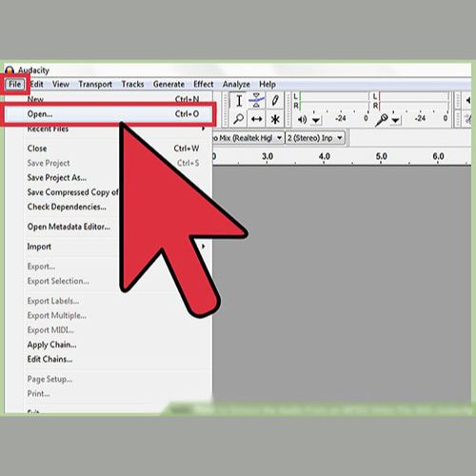Click the input level meter bar
Image resolution: width=476 pixels, height=476 pixels.
tap(414, 101)
